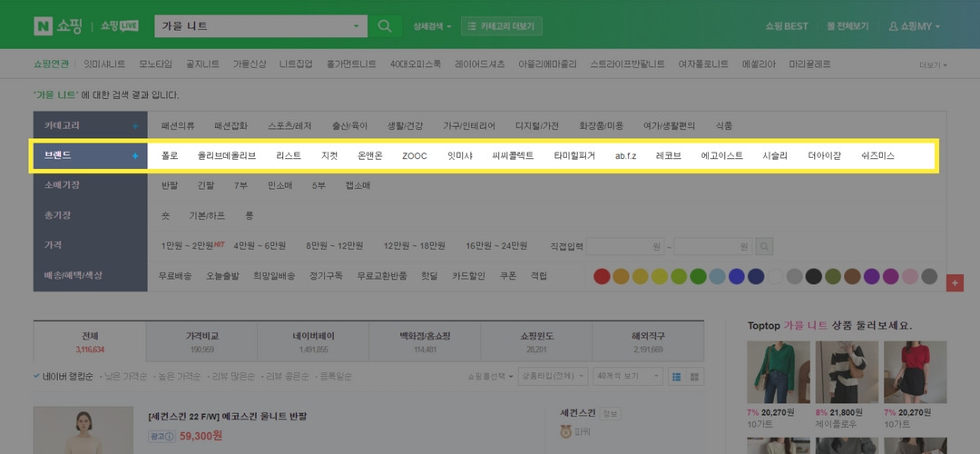Click the minimum price input field
This screenshot has width=980, height=454.
click(625, 246)
